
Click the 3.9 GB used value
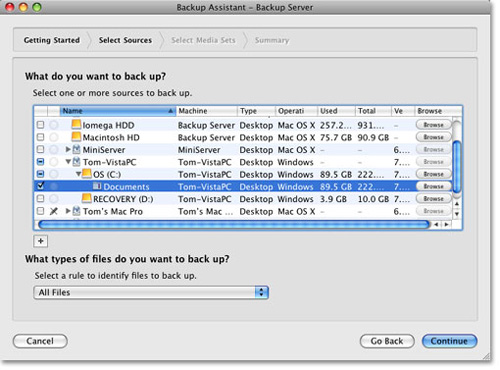tap(333, 199)
